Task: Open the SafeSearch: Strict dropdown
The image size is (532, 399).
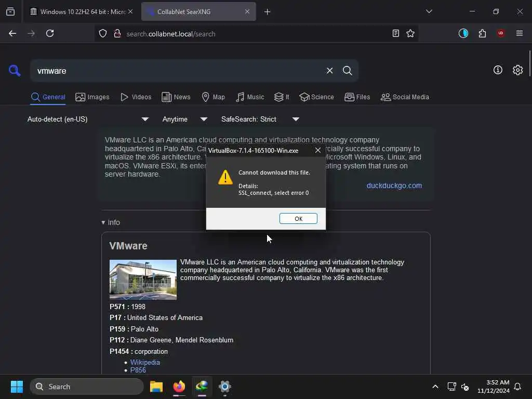Action: [260, 119]
